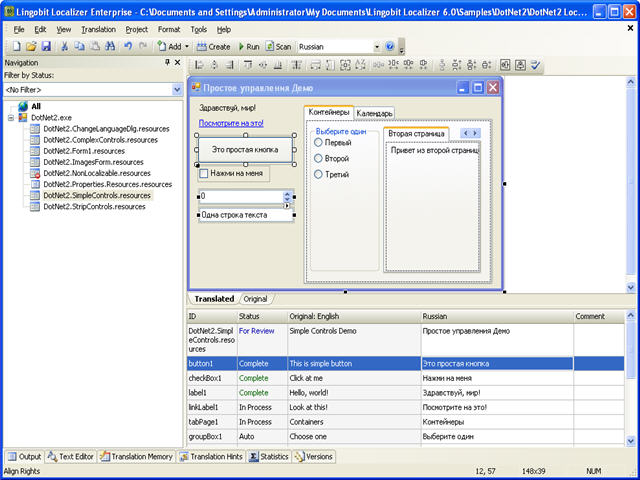Image resolution: width=640 pixels, height=480 pixels.
Task: Open the Translation menu
Action: tap(98, 30)
